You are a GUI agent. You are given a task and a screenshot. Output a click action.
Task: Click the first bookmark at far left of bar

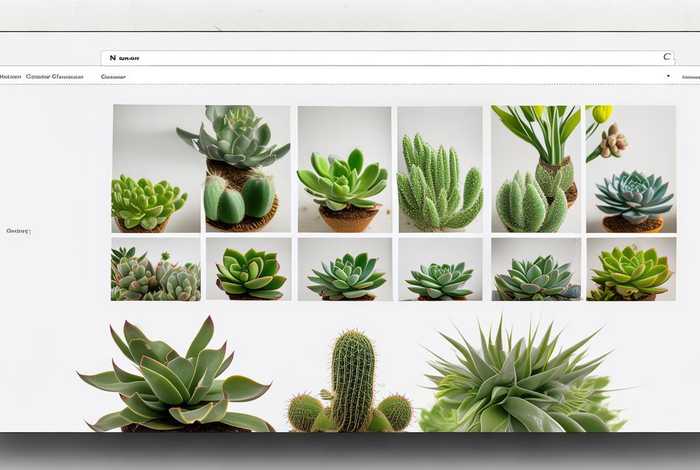tap(10, 76)
